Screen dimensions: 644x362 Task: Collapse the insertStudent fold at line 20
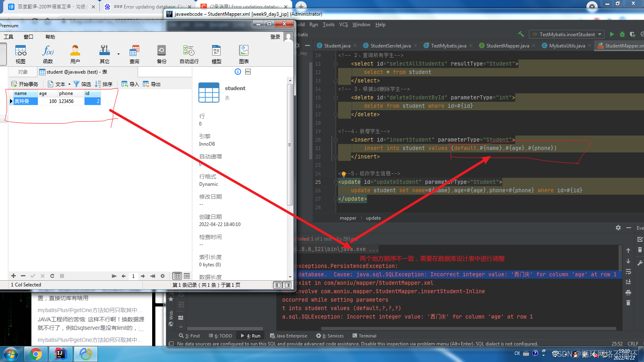[x=335, y=140]
